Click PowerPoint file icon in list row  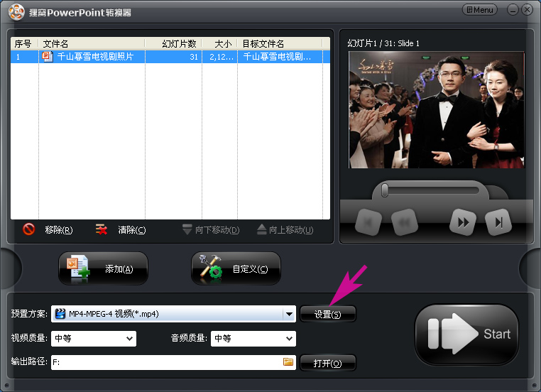(x=48, y=57)
